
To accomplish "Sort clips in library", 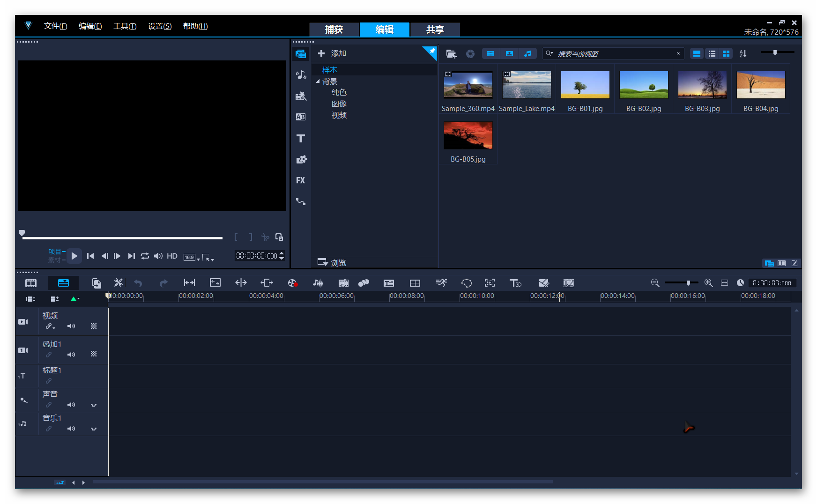I will 743,54.
